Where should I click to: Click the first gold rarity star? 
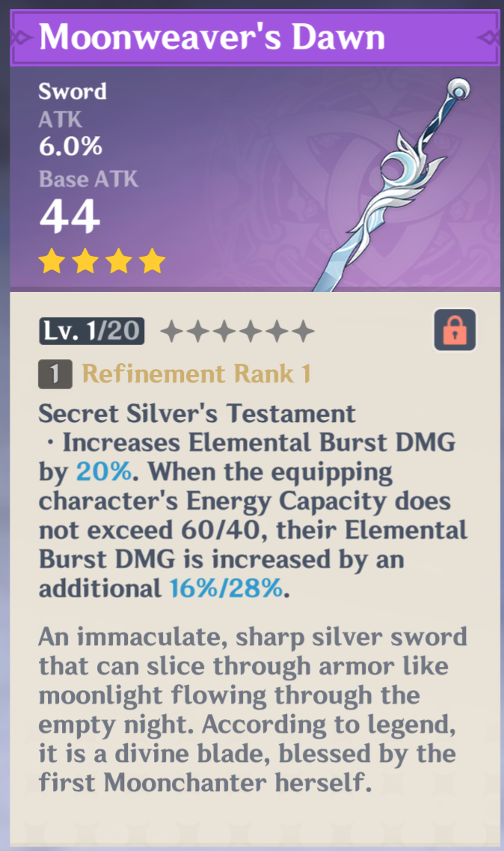point(52,261)
